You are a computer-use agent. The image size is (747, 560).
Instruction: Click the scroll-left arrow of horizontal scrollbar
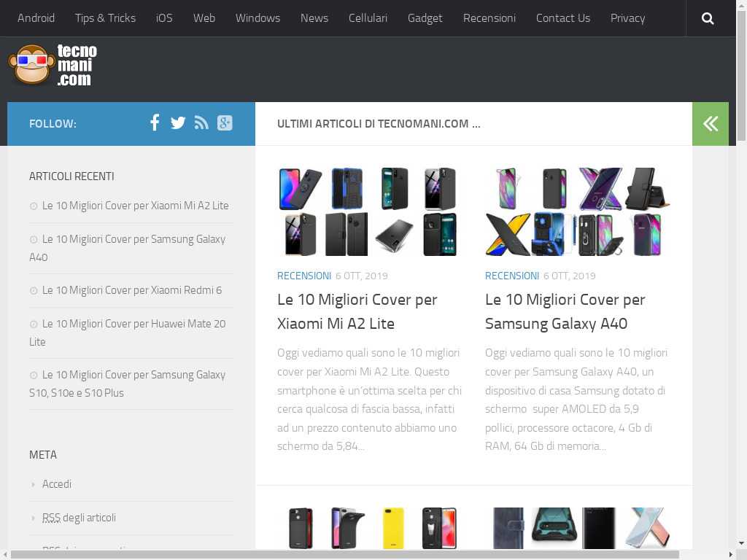pos(4,555)
